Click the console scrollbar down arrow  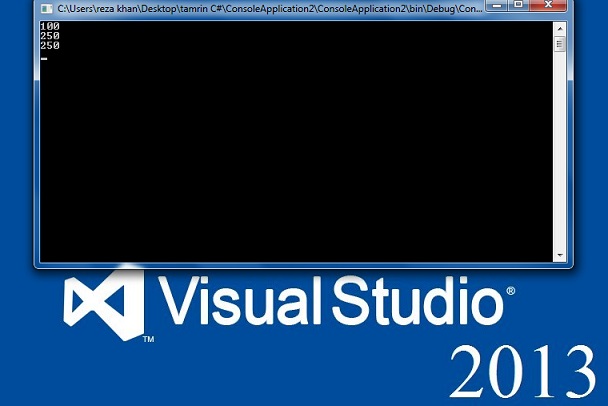coord(560,255)
